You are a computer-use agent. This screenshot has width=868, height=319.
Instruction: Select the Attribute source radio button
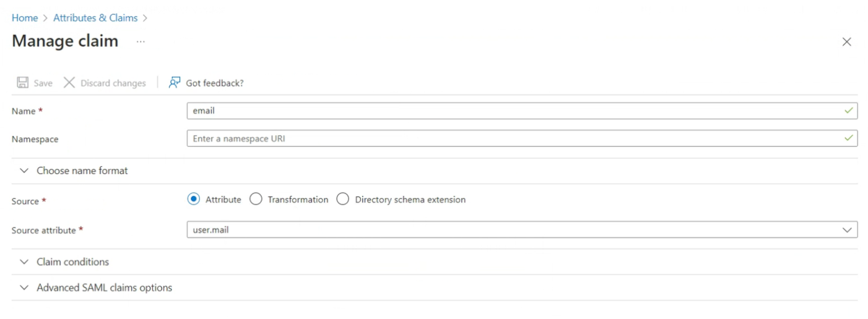pyautogui.click(x=193, y=199)
